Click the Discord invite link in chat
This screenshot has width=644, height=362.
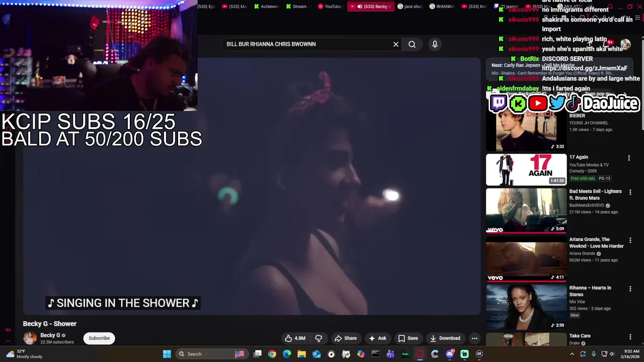click(x=585, y=68)
